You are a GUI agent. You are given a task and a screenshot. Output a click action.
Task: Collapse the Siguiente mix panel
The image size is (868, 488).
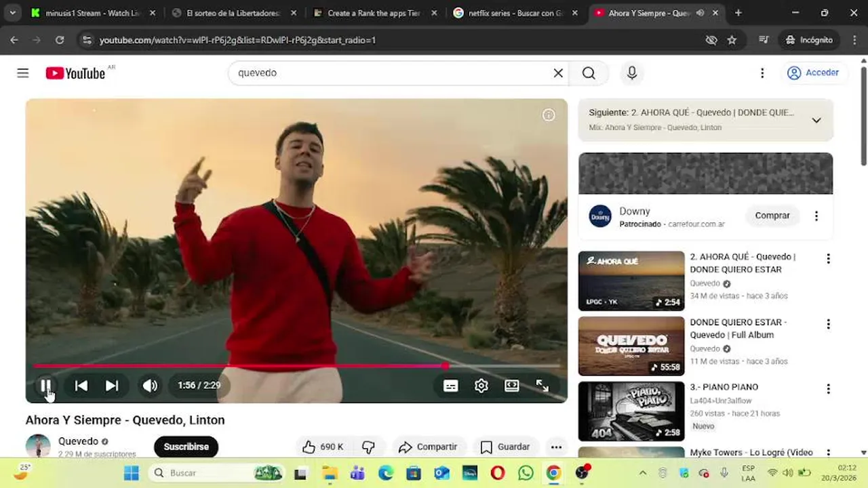816,120
